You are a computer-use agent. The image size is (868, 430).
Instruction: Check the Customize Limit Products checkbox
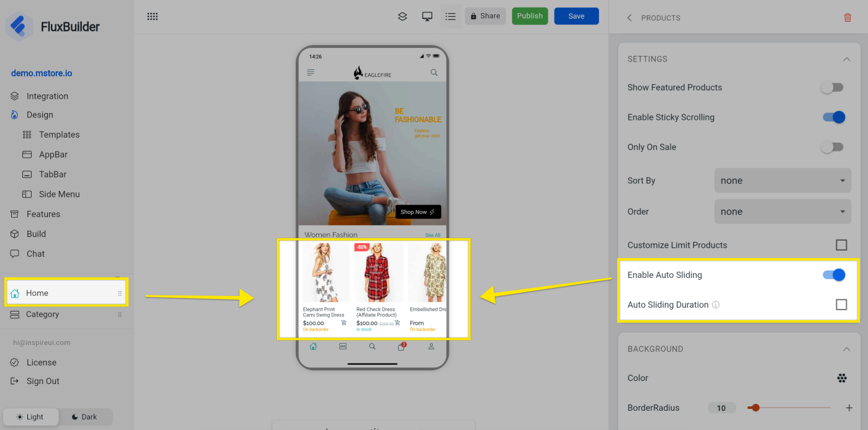[x=841, y=245]
